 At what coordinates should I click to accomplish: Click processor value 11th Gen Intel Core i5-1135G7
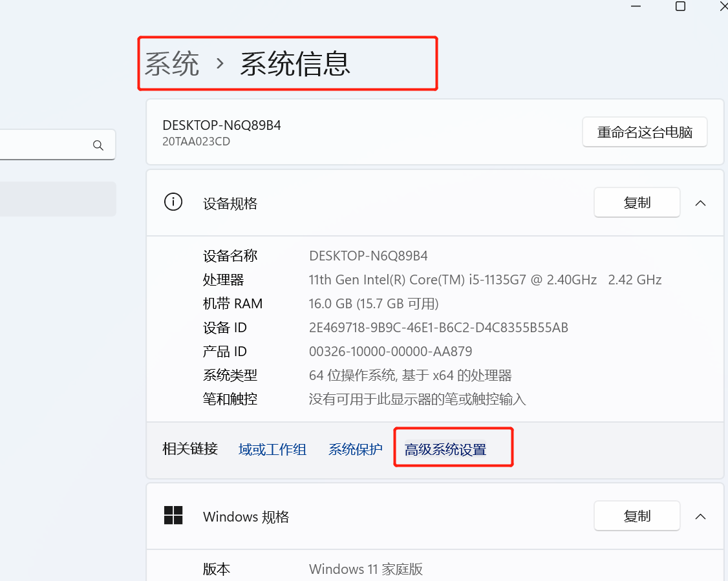click(485, 280)
